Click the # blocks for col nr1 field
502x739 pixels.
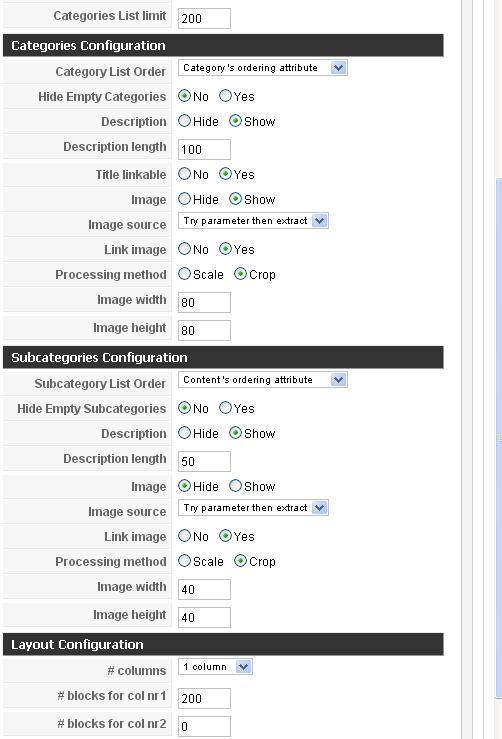click(x=204, y=698)
